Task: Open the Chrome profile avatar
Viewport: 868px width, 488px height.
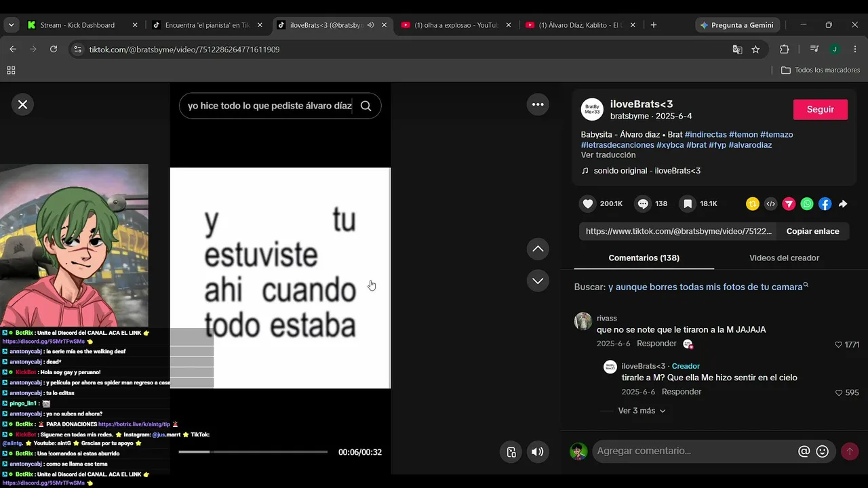Action: [x=835, y=49]
